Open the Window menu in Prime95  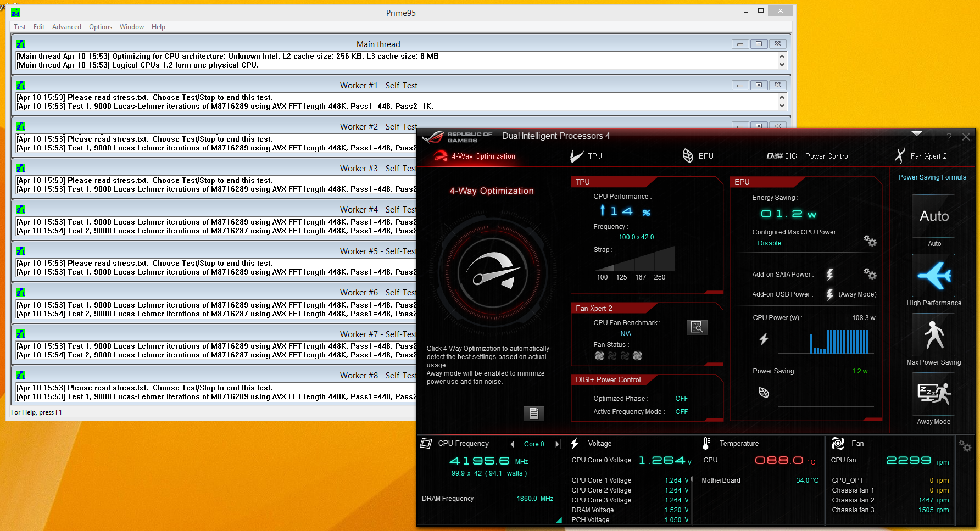pyautogui.click(x=132, y=27)
